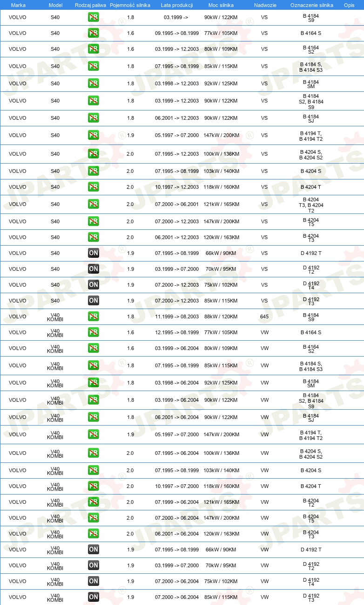Click the ON diesel icon for S40 D 4192 T
Image resolution: width=364 pixels, height=605 pixels.
click(x=94, y=253)
